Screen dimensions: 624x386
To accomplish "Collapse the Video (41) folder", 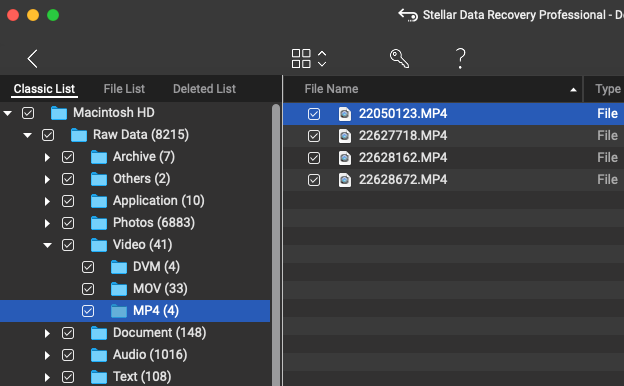I will click(x=47, y=245).
